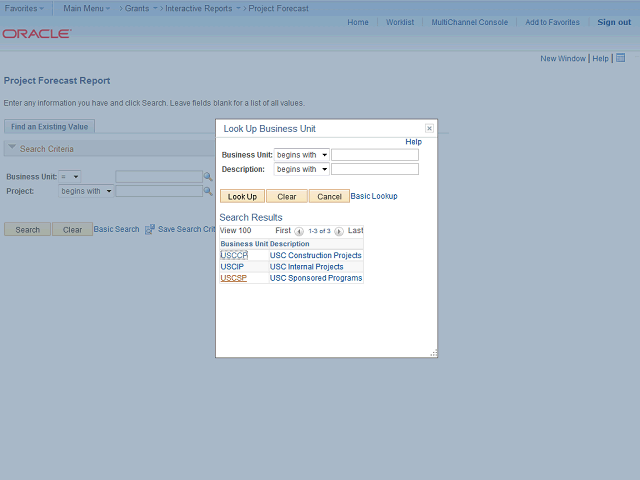
Task: Click the next-row arrow in search results
Action: (x=339, y=231)
